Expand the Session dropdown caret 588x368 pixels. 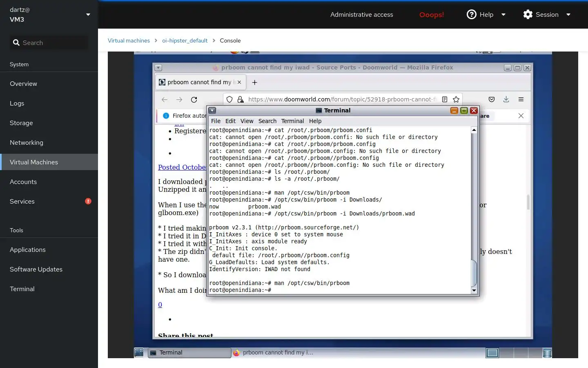tap(568, 14)
